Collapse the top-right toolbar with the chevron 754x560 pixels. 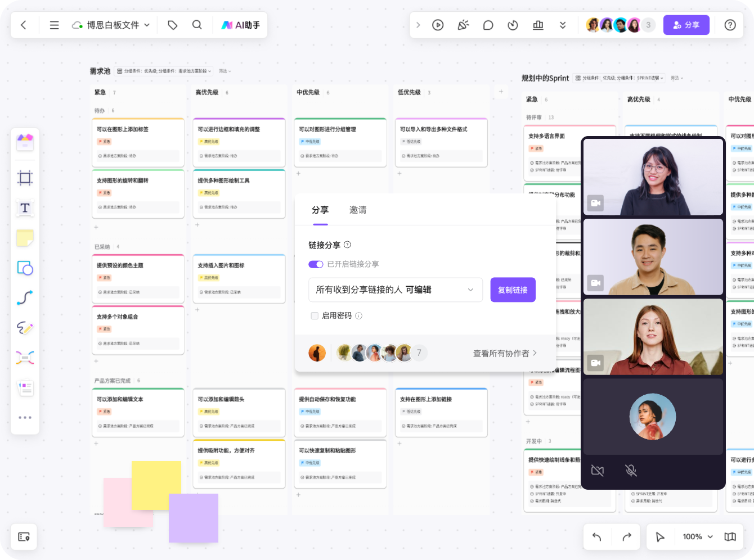tap(418, 25)
